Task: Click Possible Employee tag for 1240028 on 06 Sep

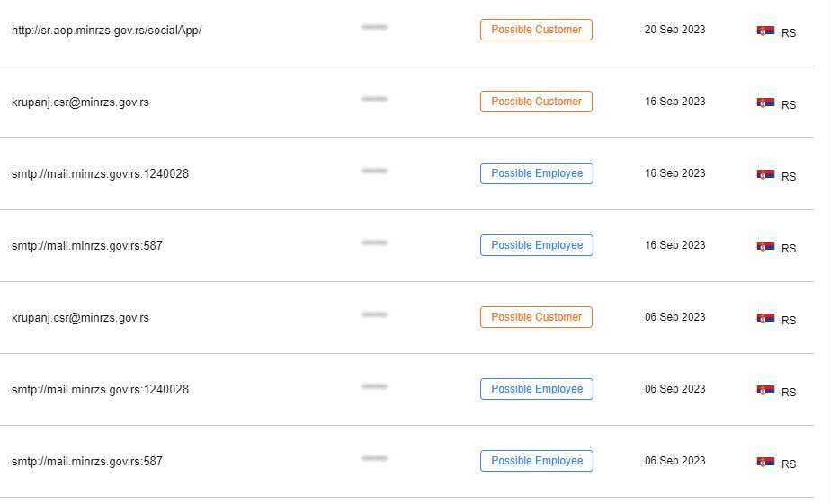Action: pyautogui.click(x=537, y=389)
